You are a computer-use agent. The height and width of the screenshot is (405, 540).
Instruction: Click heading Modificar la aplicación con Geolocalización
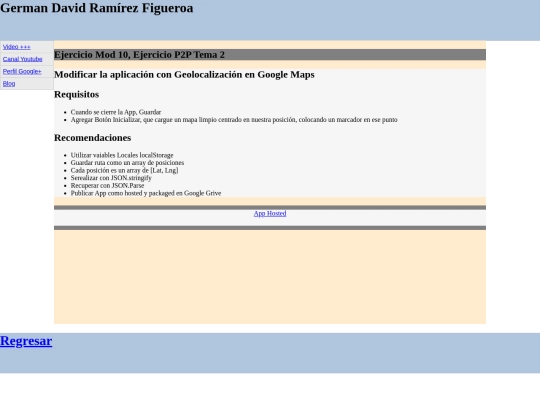click(x=184, y=75)
